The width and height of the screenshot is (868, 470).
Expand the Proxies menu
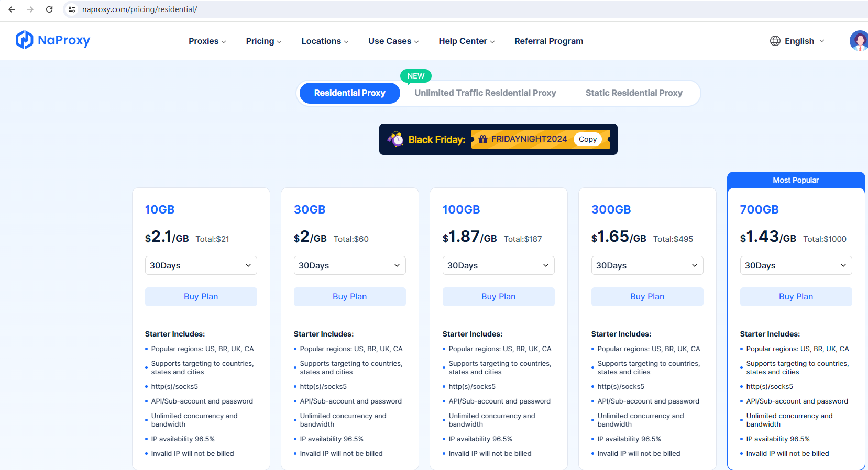[x=207, y=41]
